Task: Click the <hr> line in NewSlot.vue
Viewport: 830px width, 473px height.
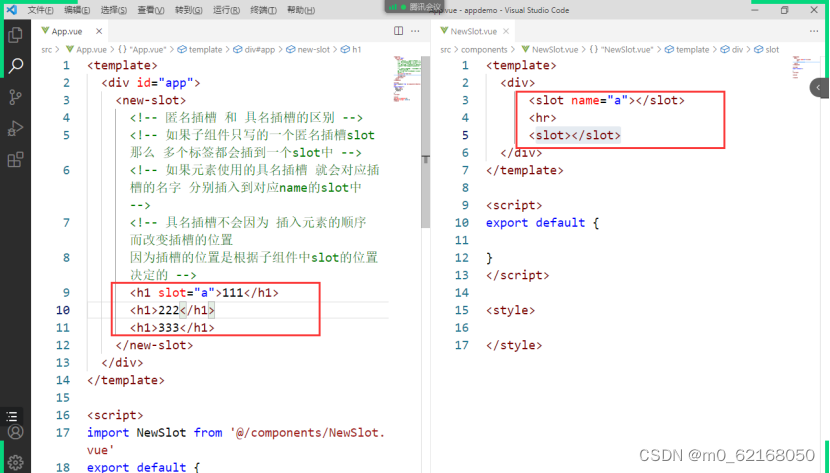Action: tap(543, 118)
